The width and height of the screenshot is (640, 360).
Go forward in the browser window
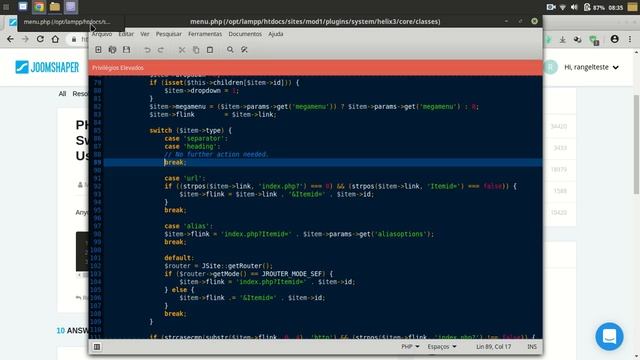tap(25, 39)
